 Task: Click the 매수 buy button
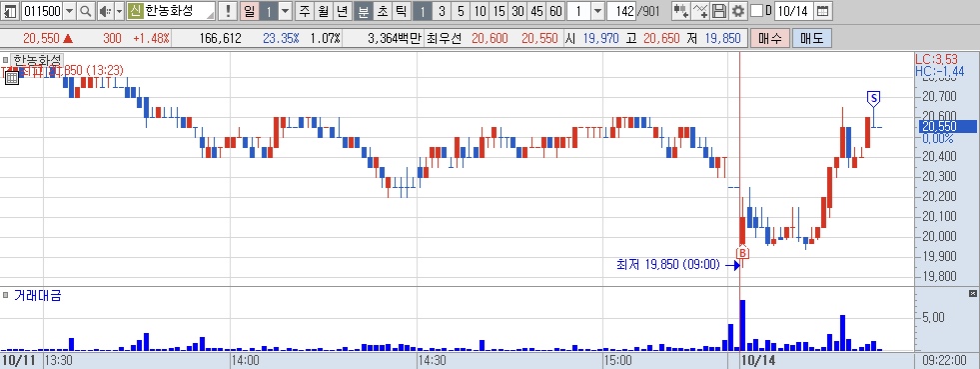tap(769, 39)
